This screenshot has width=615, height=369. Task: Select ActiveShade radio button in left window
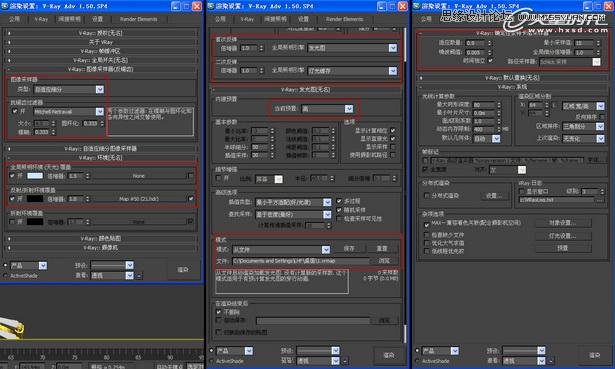5,276
